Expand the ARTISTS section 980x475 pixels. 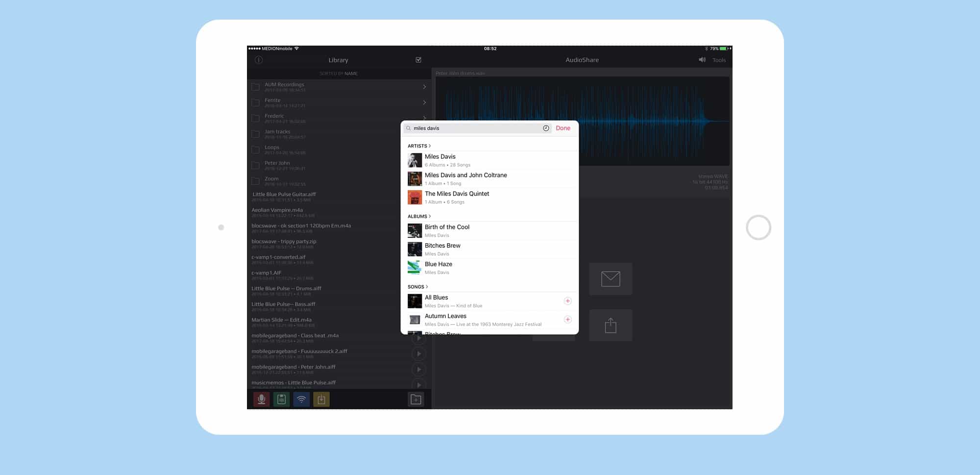coord(419,146)
